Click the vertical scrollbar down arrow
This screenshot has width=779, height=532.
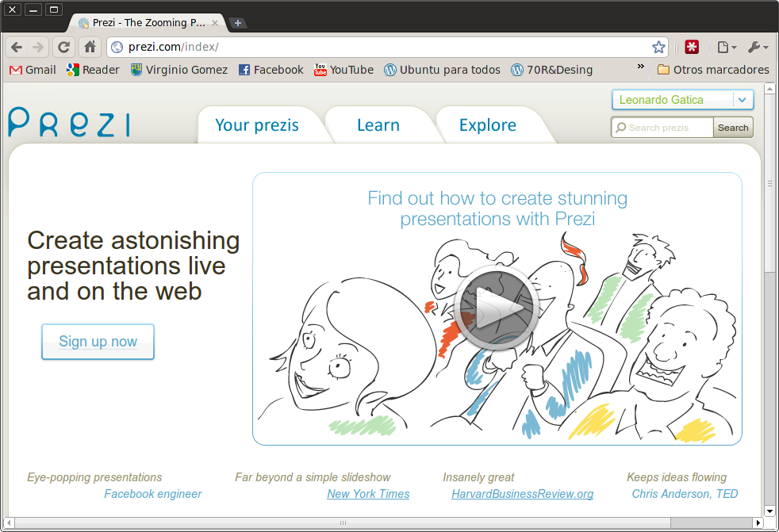point(769,511)
